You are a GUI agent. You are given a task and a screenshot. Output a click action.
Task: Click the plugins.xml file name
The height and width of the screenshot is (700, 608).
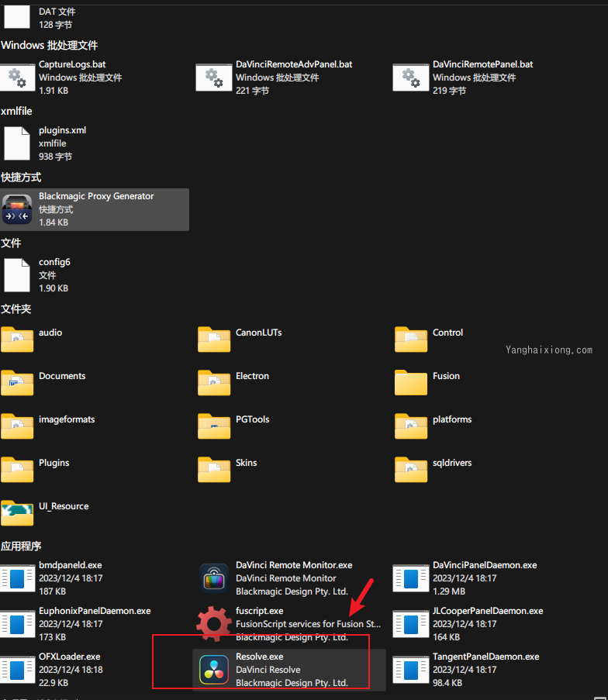pyautogui.click(x=63, y=130)
